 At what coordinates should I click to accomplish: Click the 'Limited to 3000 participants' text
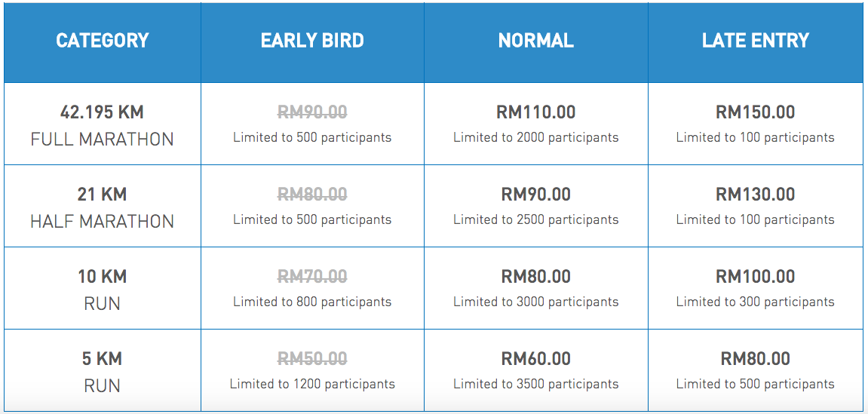tap(536, 302)
